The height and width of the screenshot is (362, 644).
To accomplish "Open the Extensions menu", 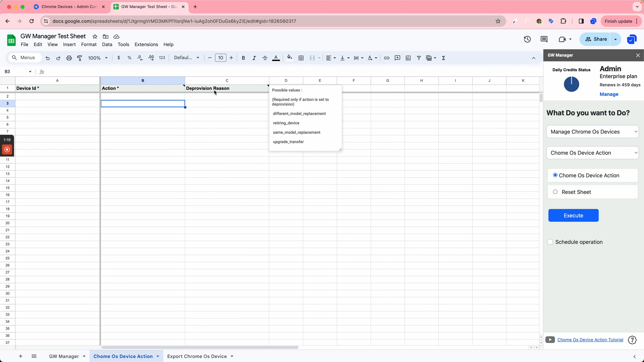I will click(x=146, y=44).
